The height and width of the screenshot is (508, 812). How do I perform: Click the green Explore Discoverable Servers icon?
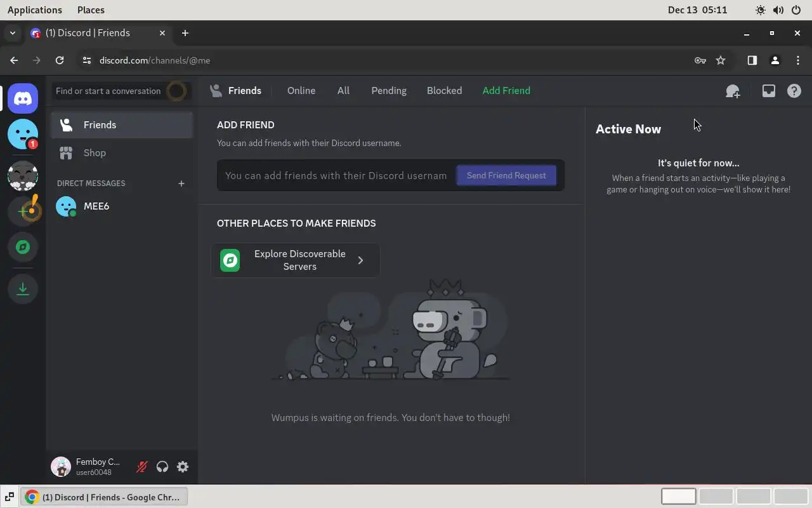click(230, 260)
